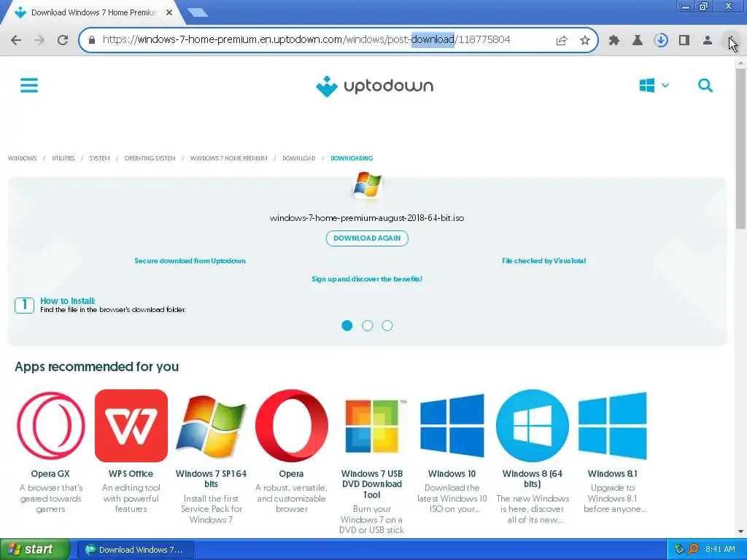This screenshot has height=560, width=747.
Task: Click File checked by VirusTotal
Action: click(x=544, y=260)
